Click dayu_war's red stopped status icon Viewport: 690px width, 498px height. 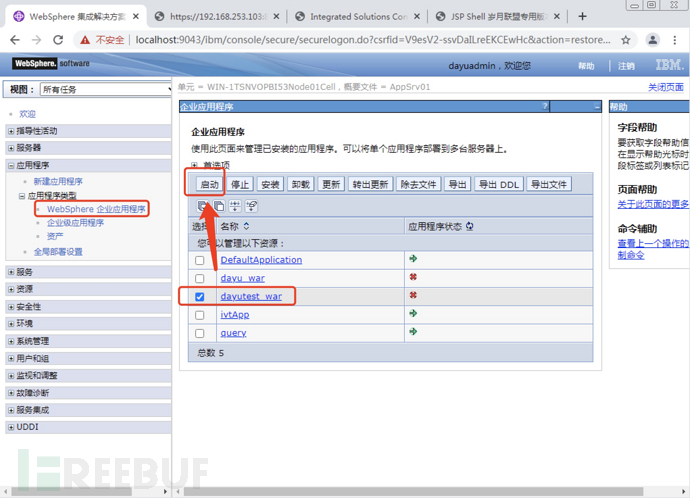pyautogui.click(x=413, y=277)
